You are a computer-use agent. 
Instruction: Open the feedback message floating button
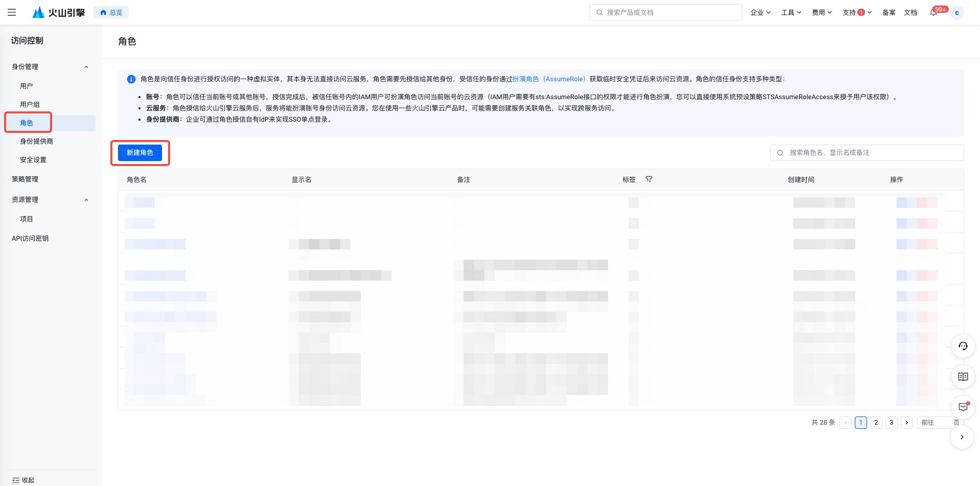(x=963, y=407)
